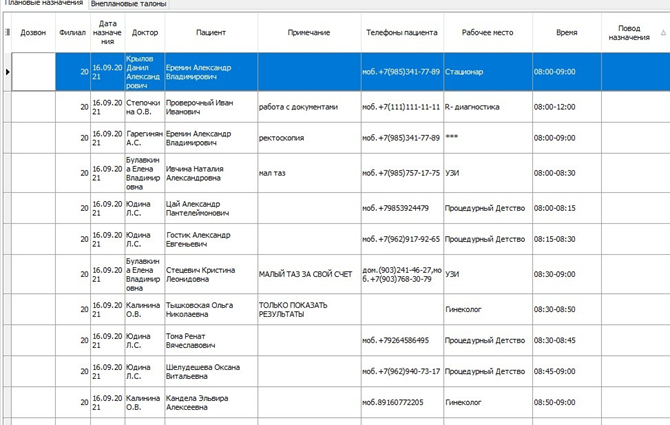Image resolution: width=670 pixels, height=425 pixels.
Task: Click the current-row arrow indicator beside the first row
Action: 7,72
